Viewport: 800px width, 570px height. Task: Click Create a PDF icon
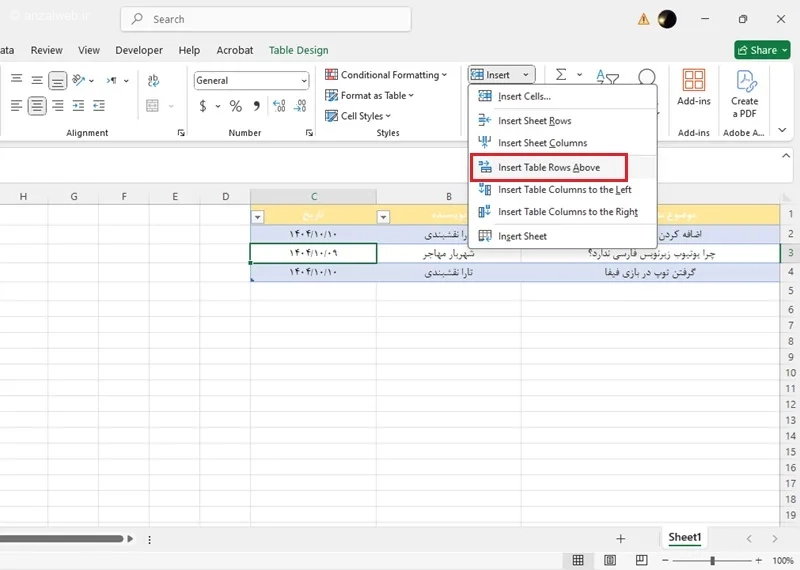coord(744,94)
